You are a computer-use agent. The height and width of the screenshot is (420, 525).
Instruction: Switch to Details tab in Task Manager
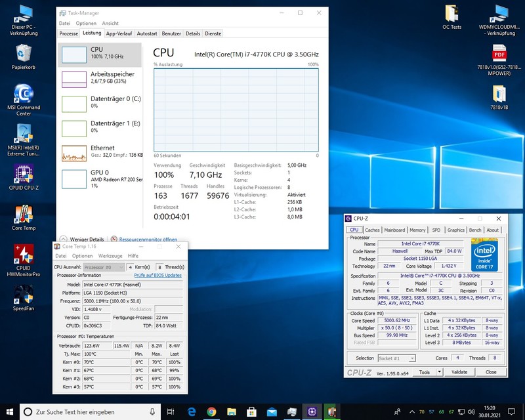click(x=193, y=33)
